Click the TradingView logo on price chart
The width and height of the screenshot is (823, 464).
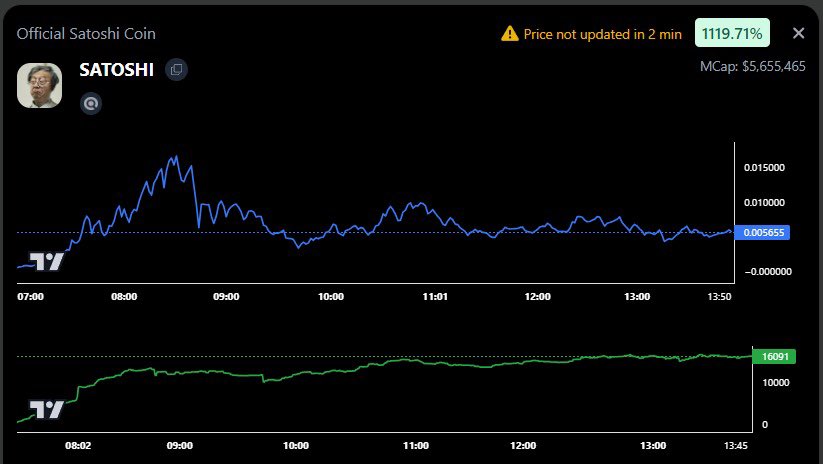click(x=46, y=261)
